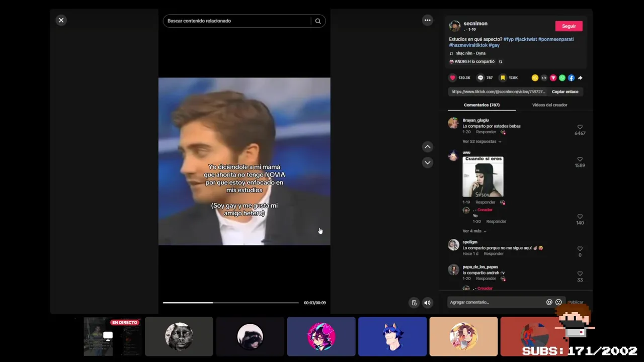Viewport: 644px width, 362px height.
Task: Reply to uwu's image comment
Action: (486, 202)
